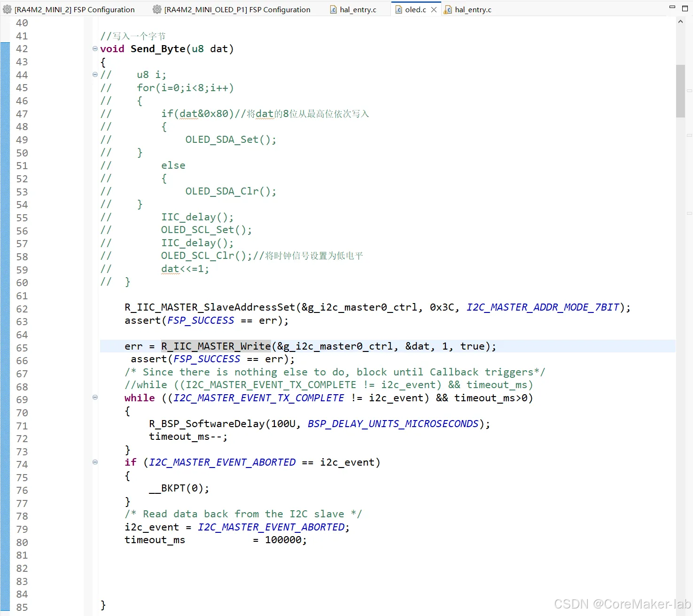The image size is (693, 616).
Task: Click FSP_SUCCESS on line 63
Action: [201, 320]
